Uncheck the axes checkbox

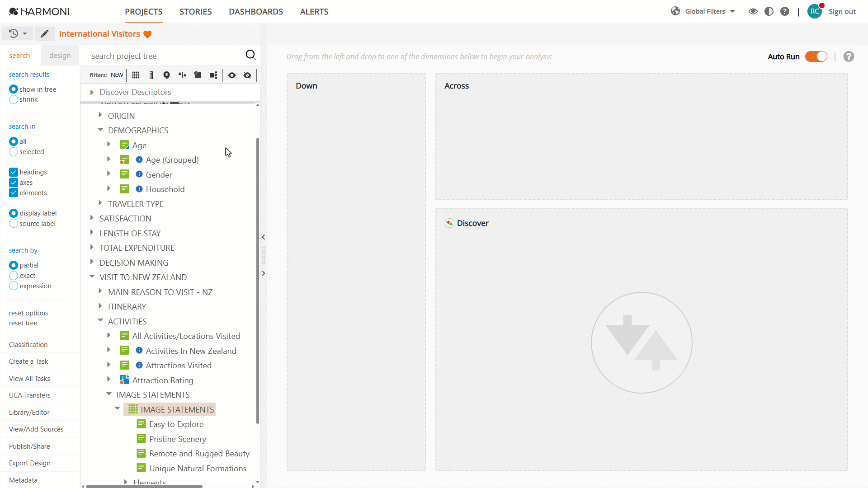[14, 183]
